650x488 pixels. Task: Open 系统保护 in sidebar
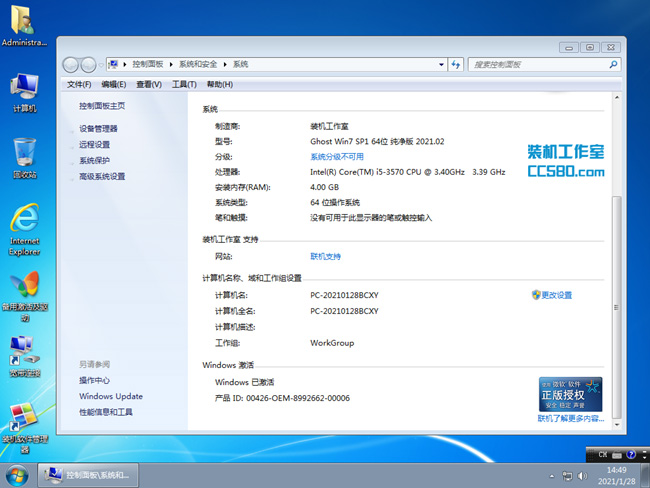(95, 160)
